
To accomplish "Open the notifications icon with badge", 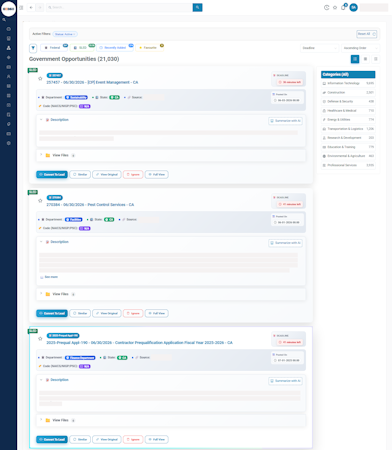I will 343,7.
